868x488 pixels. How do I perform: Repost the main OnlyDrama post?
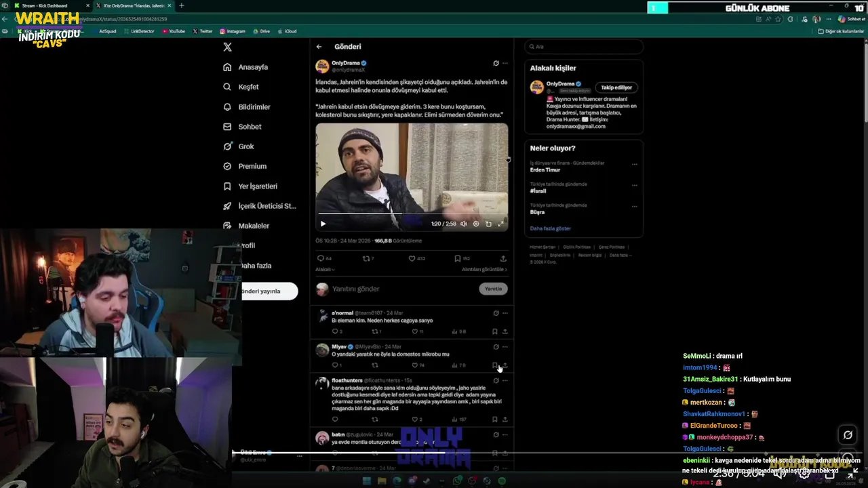(x=368, y=258)
